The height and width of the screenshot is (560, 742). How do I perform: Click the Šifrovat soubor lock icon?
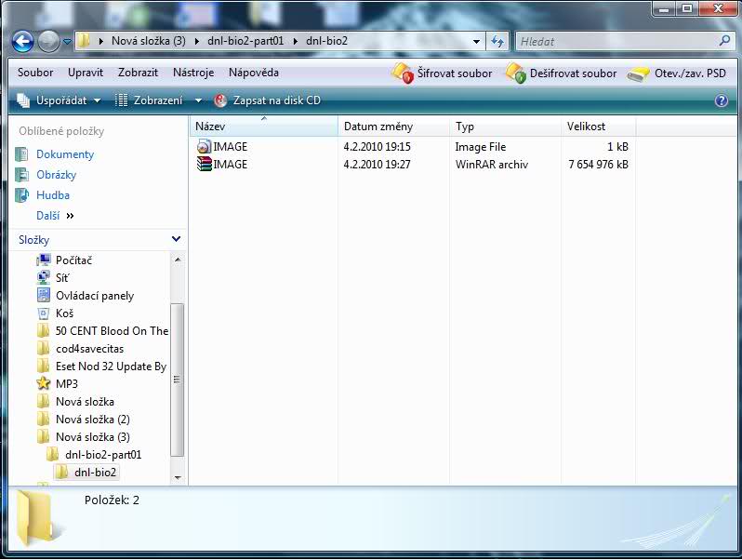pos(402,73)
